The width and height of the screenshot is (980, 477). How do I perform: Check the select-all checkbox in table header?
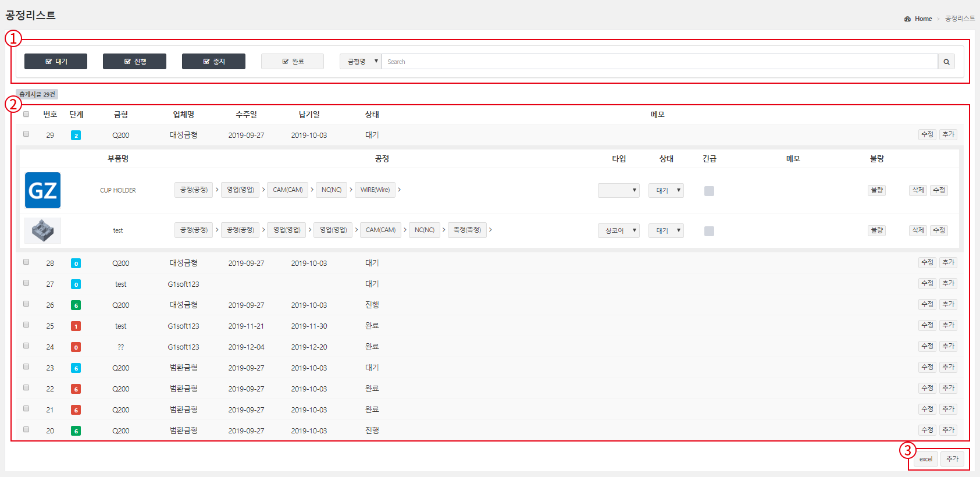pos(26,114)
